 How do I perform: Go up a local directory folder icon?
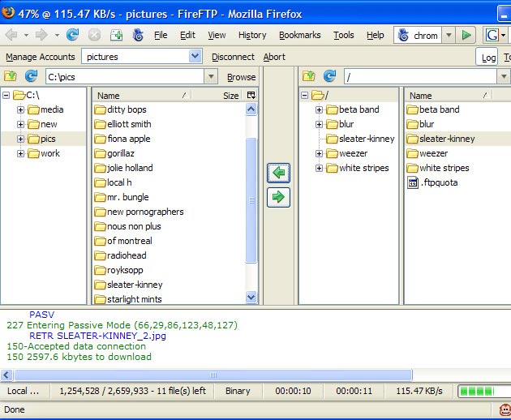10,76
